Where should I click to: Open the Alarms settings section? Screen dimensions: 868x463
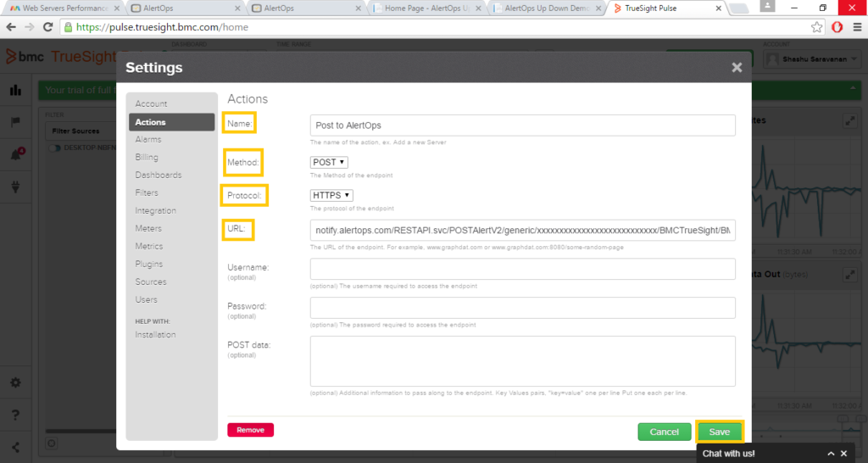coord(148,140)
